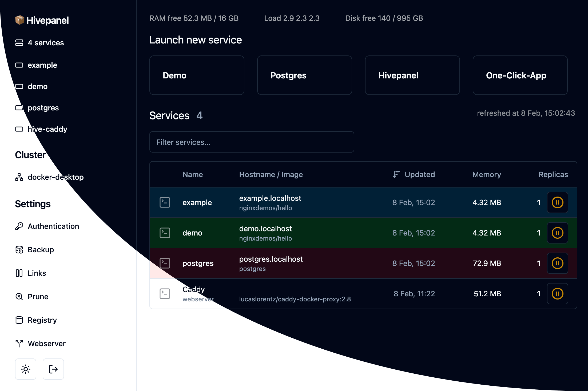Sort the table by Name header
The image size is (588, 391).
pos(193,174)
